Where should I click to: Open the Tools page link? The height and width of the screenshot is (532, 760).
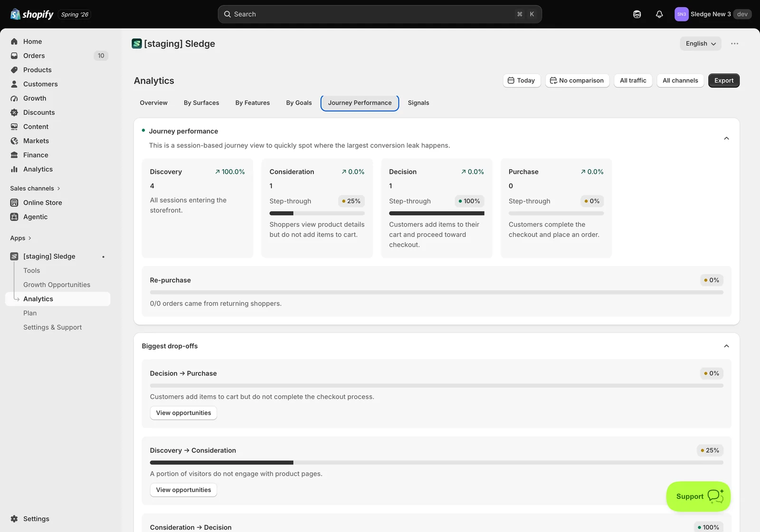(32, 271)
